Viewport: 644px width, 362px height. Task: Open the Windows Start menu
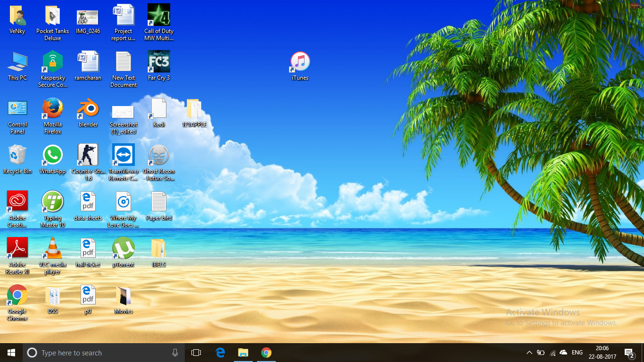coord(11,353)
